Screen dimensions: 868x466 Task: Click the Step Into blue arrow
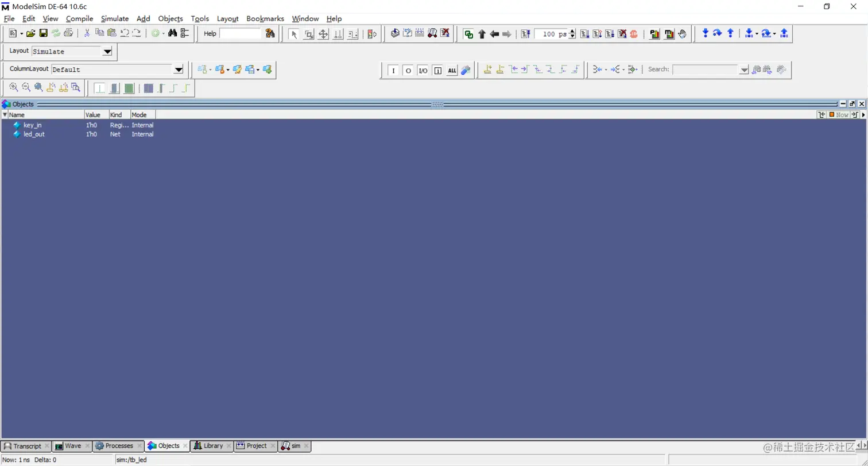pos(706,33)
